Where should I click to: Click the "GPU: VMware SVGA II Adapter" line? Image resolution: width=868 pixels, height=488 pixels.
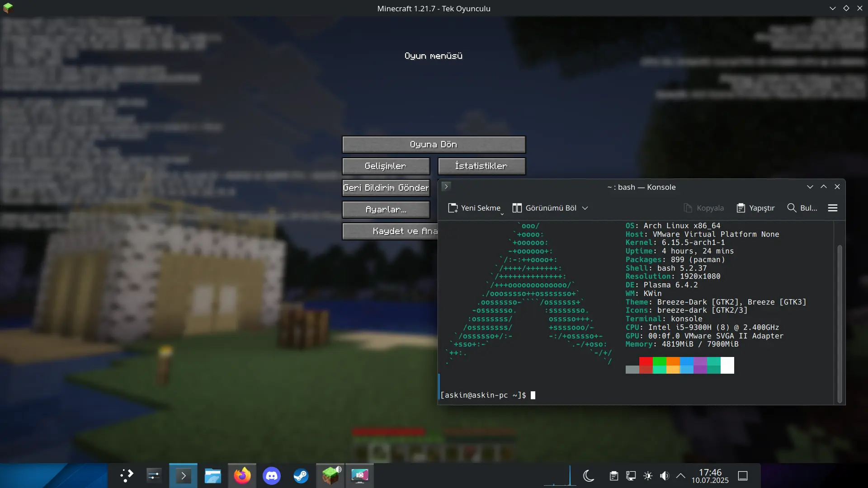click(705, 336)
